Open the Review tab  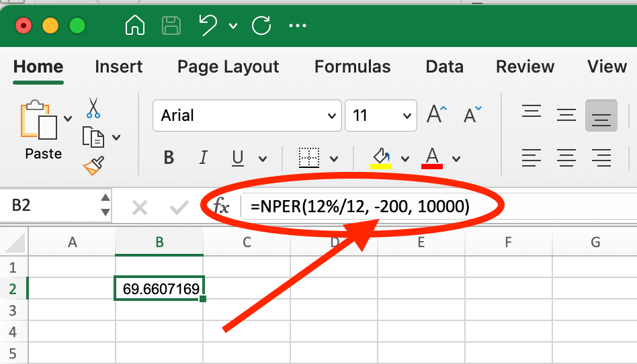pyautogui.click(x=525, y=66)
